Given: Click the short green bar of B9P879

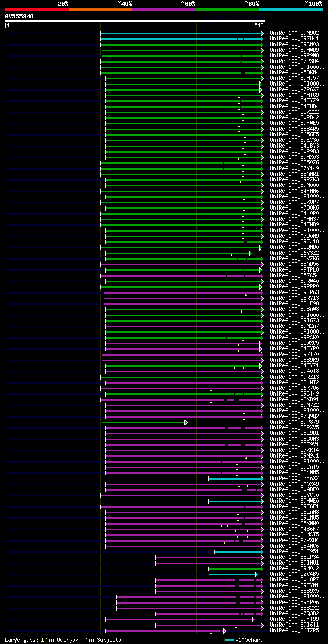Looking at the screenshot, I should click(x=145, y=422).
